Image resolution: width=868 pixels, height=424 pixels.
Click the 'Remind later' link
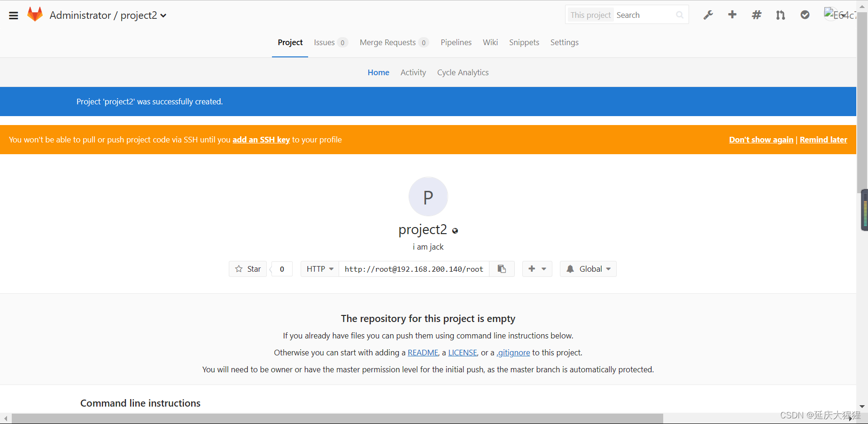coord(823,140)
